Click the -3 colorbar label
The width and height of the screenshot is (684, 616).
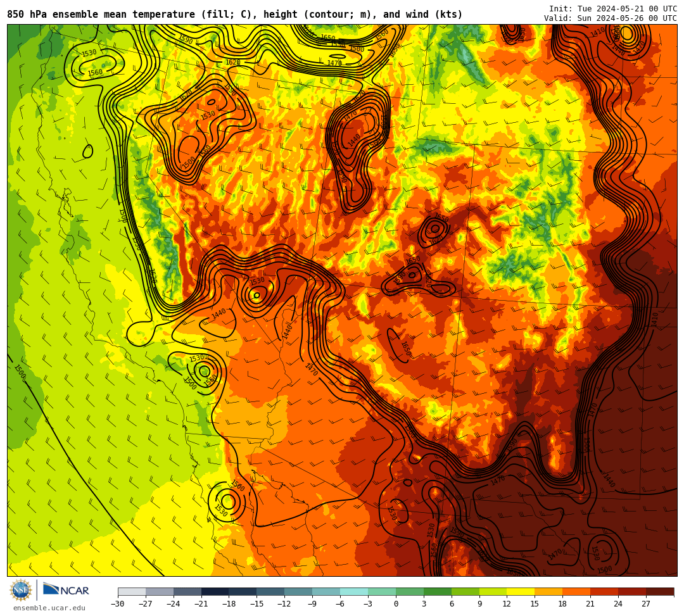pos(368,604)
